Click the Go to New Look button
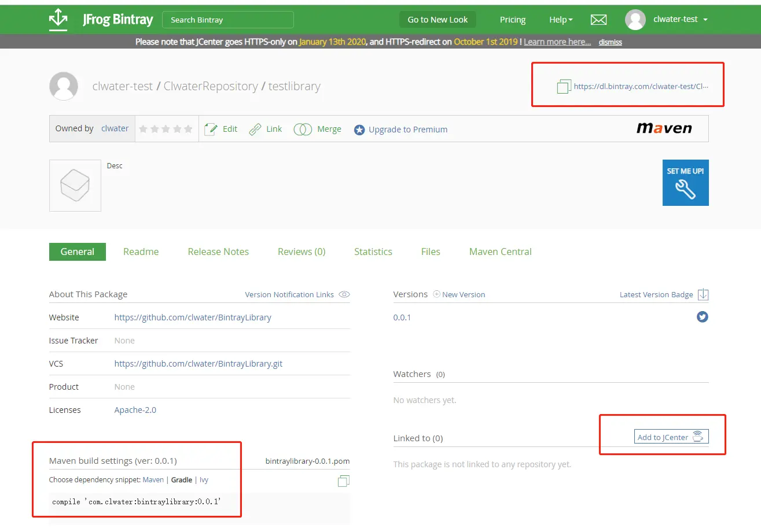 (438, 20)
